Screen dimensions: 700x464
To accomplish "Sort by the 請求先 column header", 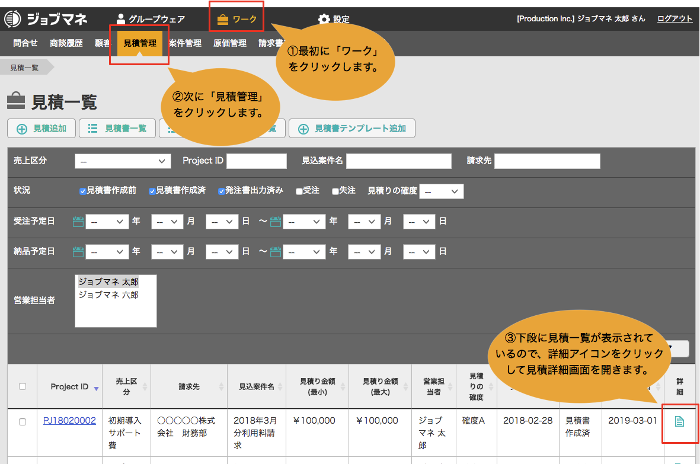I will [189, 386].
